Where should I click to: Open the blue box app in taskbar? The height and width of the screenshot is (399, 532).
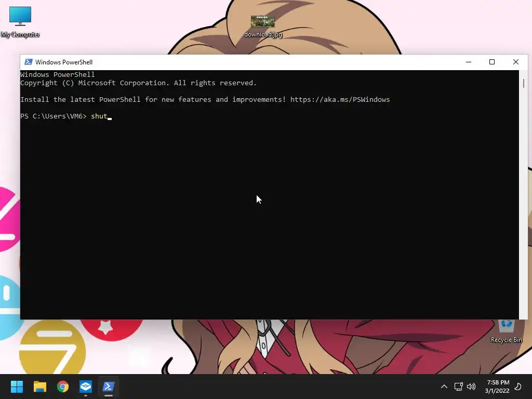[x=86, y=387]
